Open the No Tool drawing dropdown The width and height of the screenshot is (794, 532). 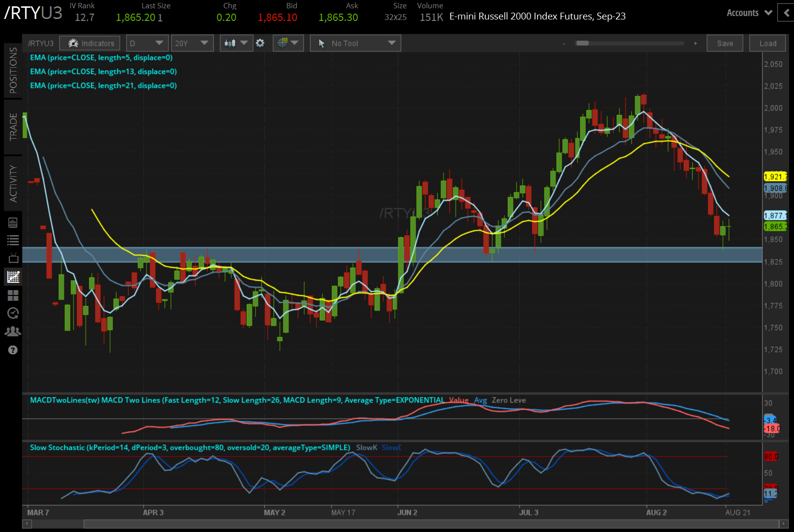click(355, 43)
